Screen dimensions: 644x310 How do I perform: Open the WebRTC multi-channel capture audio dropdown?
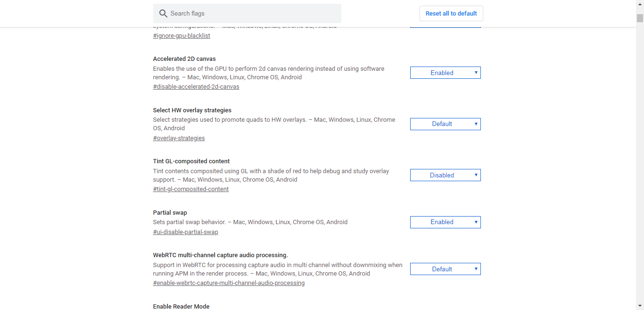tap(445, 269)
